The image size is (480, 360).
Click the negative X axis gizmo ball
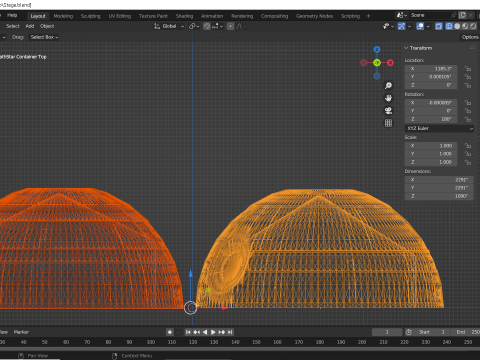364,63
